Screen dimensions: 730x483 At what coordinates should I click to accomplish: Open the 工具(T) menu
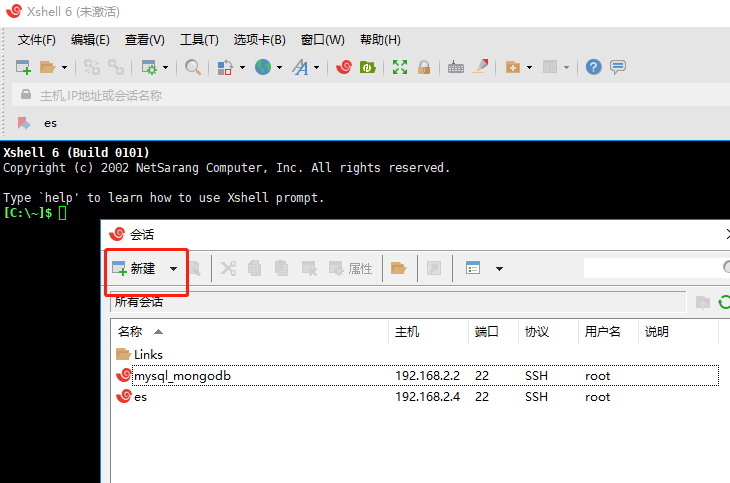pos(199,40)
